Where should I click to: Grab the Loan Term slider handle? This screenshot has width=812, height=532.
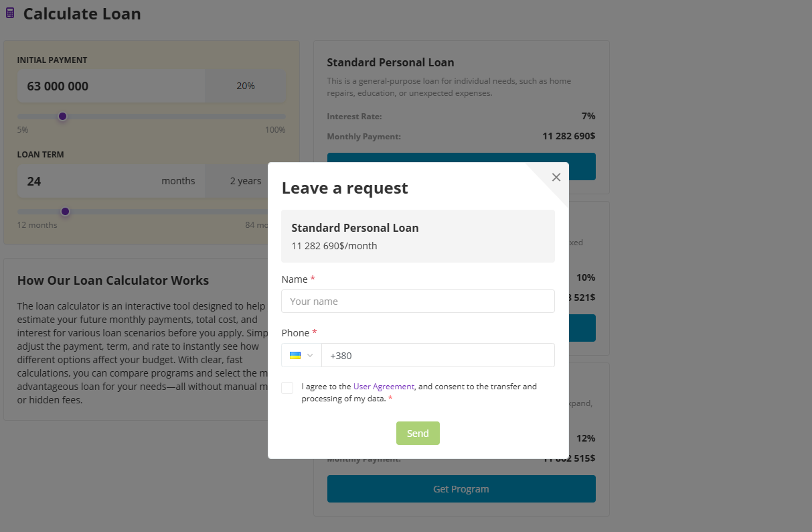point(66,212)
